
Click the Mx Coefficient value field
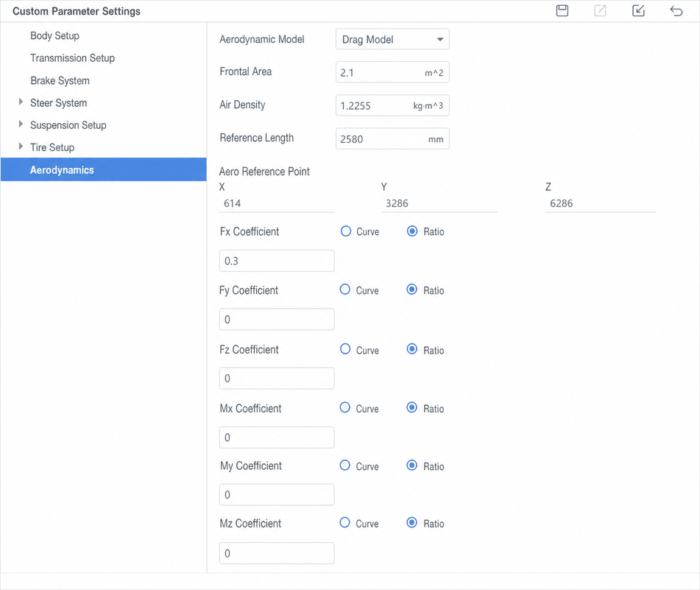277,438
